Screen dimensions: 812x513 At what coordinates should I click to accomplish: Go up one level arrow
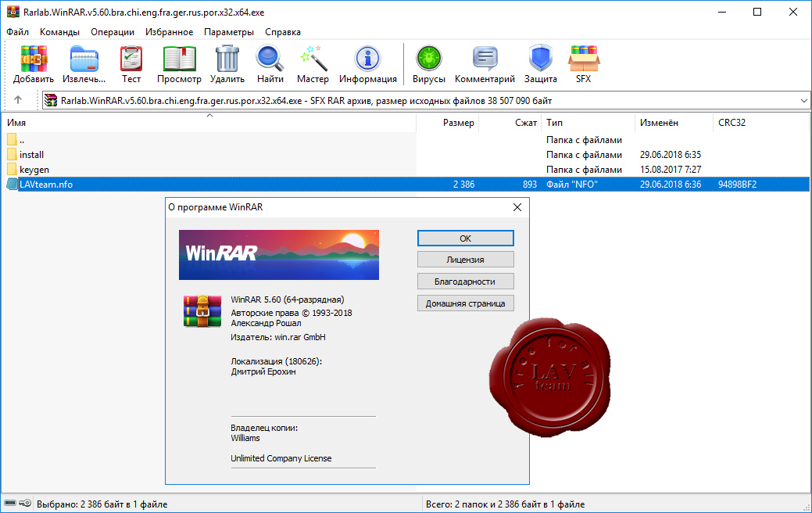18,100
